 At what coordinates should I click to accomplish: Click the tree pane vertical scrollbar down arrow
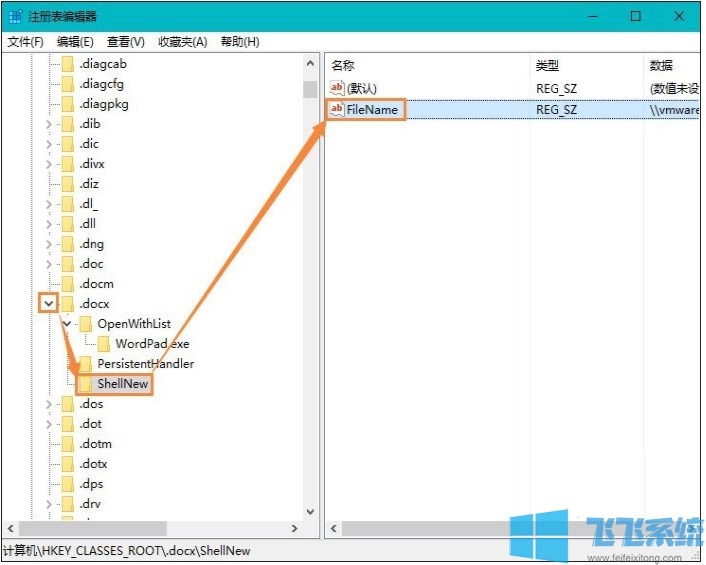(310, 511)
